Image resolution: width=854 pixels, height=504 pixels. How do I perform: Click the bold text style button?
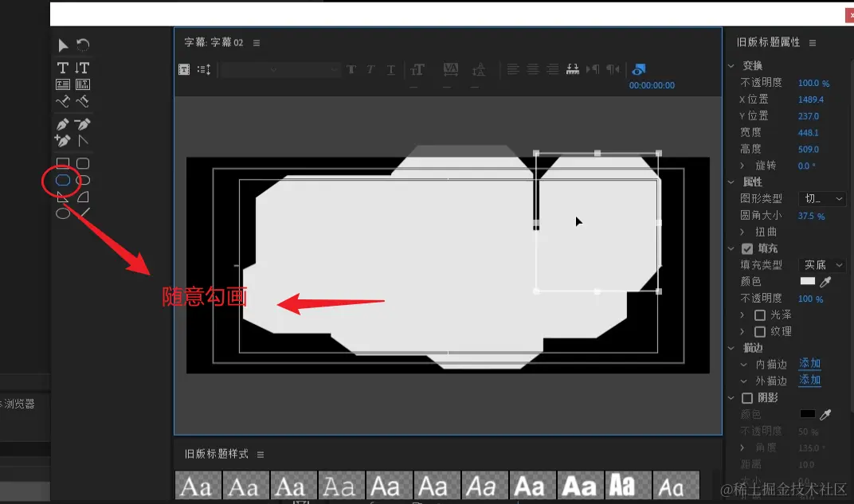[351, 69]
